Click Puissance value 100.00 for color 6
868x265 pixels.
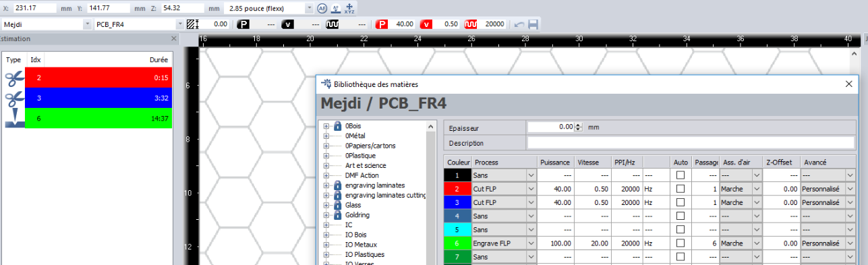tap(556, 243)
